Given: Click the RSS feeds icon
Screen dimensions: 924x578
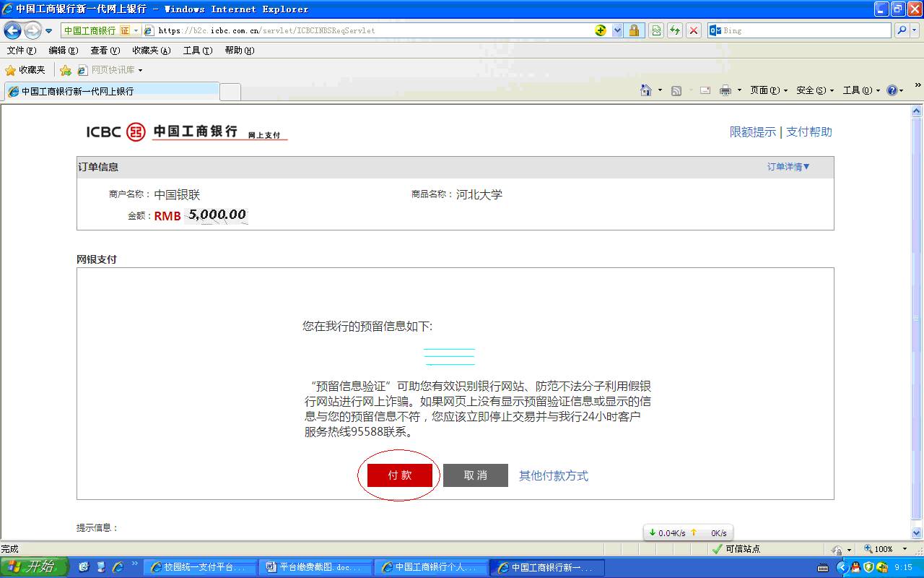Looking at the screenshot, I should [x=676, y=90].
